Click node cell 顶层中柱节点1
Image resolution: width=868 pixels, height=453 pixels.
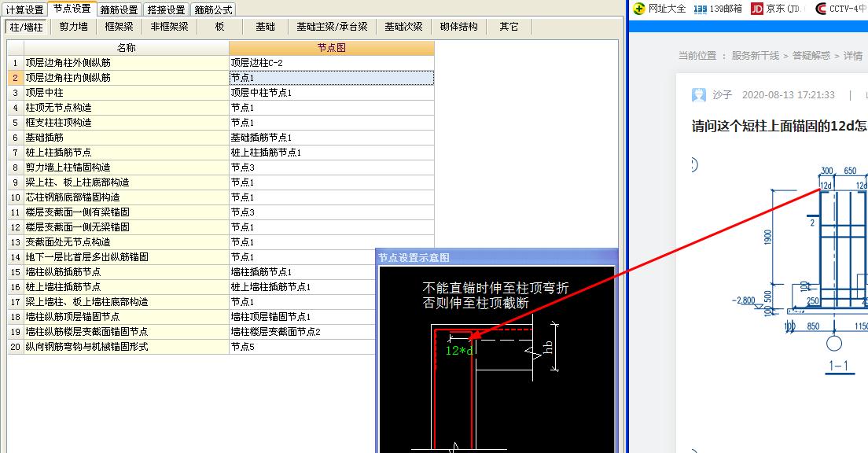332,93
